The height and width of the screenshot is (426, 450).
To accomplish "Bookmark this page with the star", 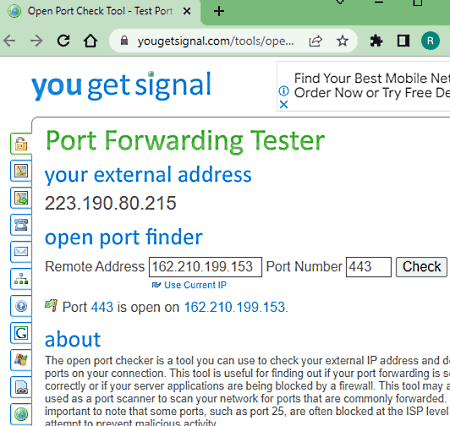I will [342, 41].
